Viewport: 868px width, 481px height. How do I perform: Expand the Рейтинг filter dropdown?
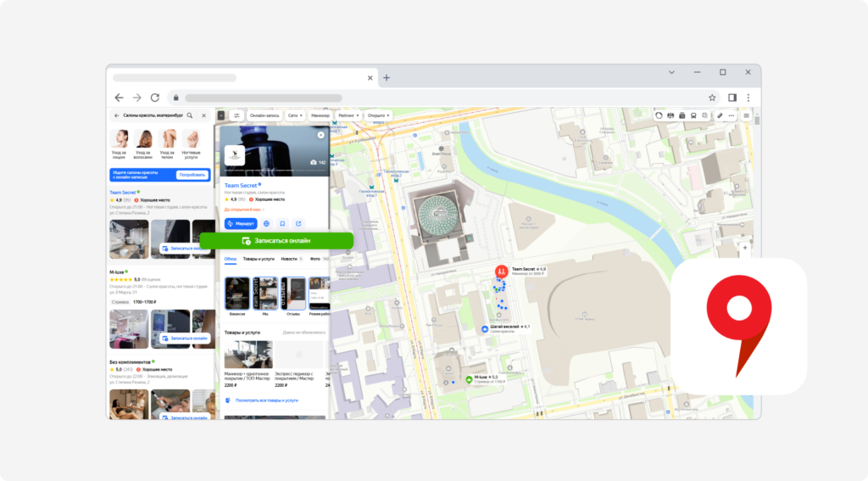[348, 115]
